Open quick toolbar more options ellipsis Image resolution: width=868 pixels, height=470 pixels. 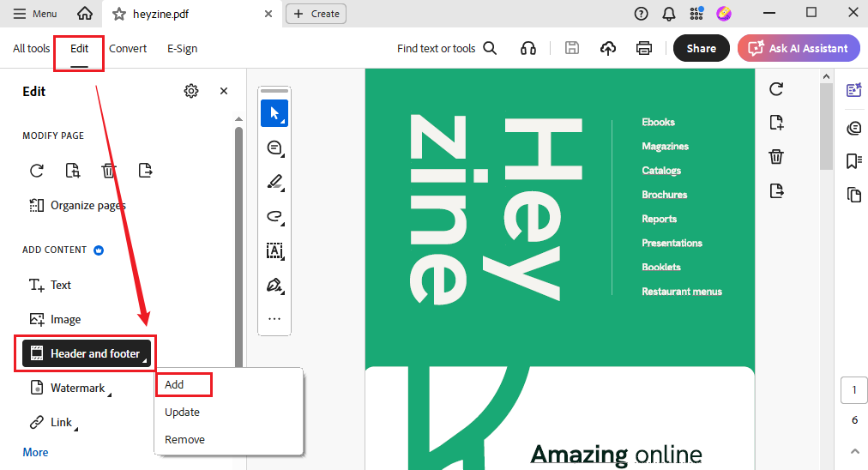[x=274, y=319]
